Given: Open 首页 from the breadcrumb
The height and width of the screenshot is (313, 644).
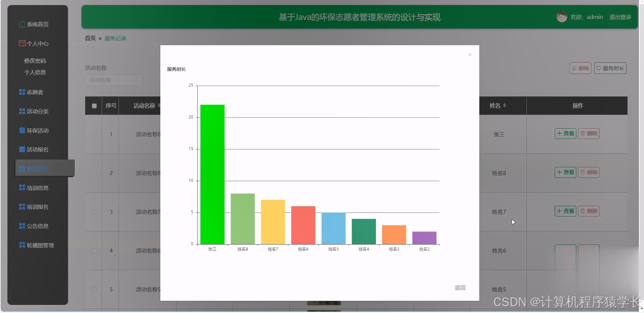Looking at the screenshot, I should 90,38.
